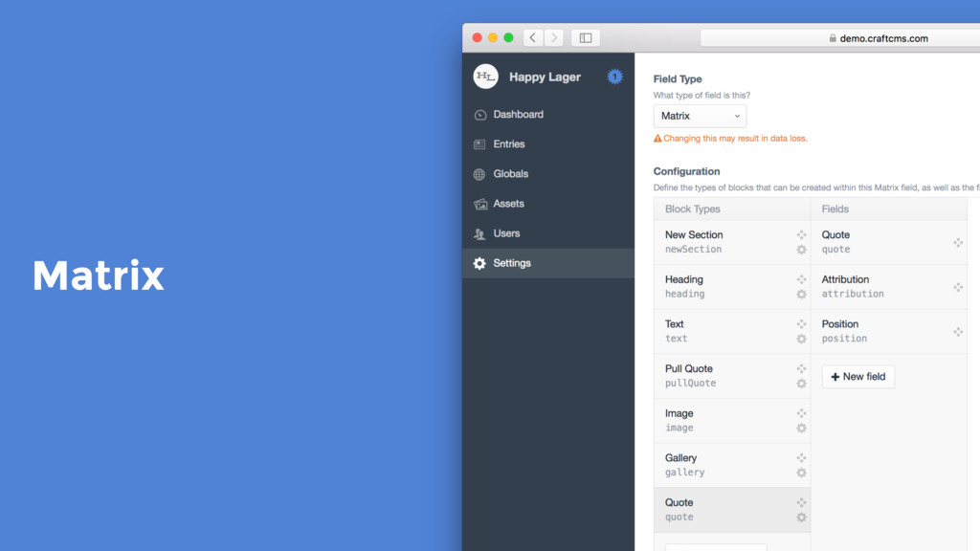Open Quote block type settings gear
980x551 pixels.
point(801,518)
